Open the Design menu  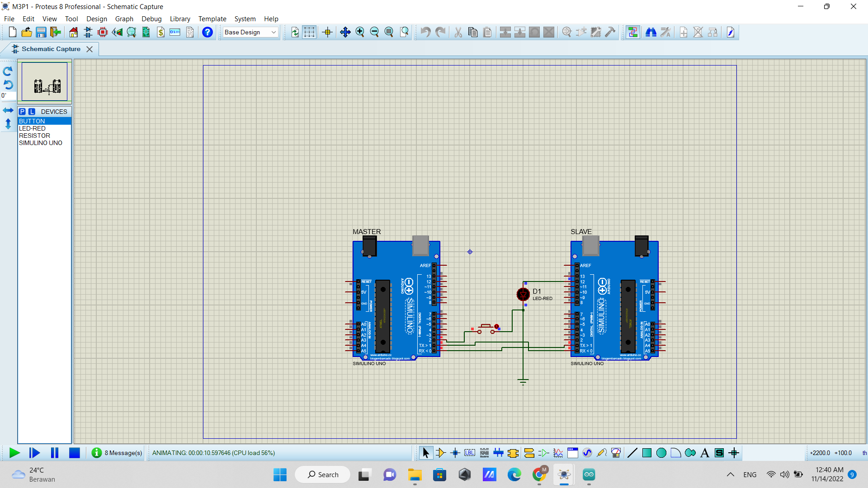(97, 19)
